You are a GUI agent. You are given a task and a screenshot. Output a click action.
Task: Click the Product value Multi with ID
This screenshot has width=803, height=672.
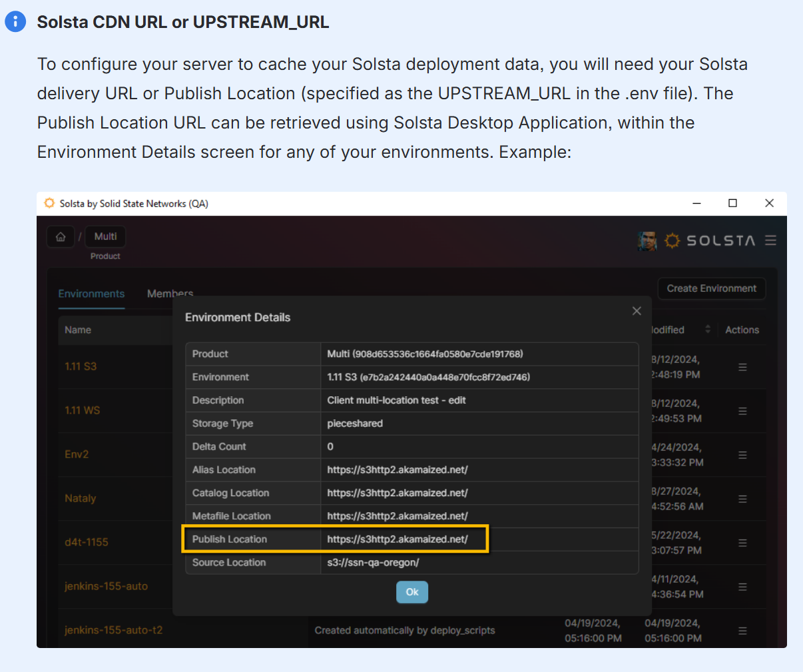pyautogui.click(x=425, y=354)
